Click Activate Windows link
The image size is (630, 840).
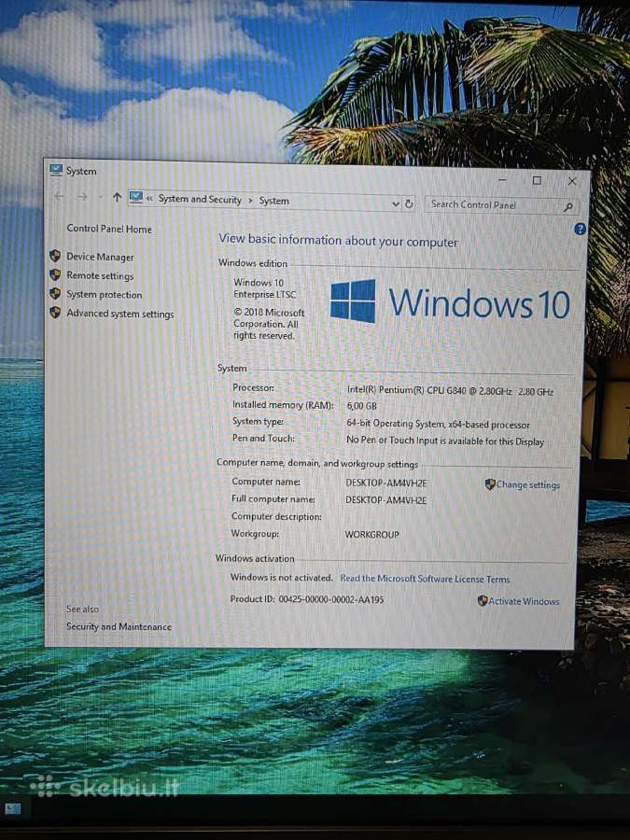[x=524, y=601]
